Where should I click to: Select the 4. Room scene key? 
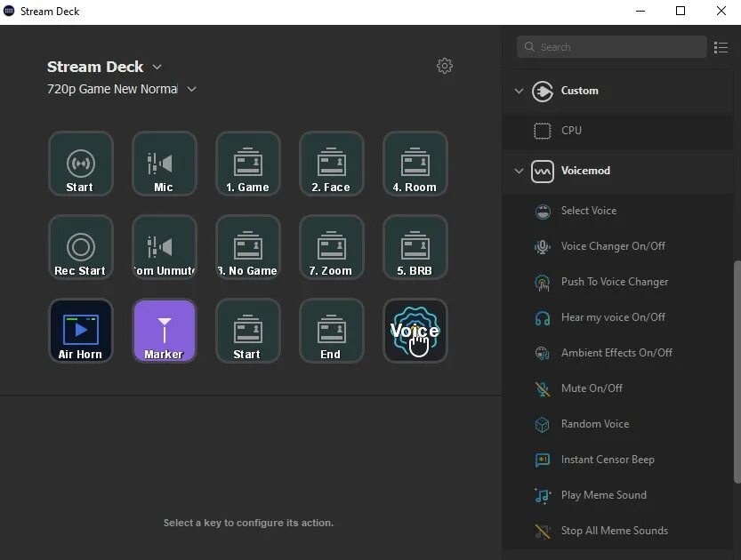(x=415, y=164)
